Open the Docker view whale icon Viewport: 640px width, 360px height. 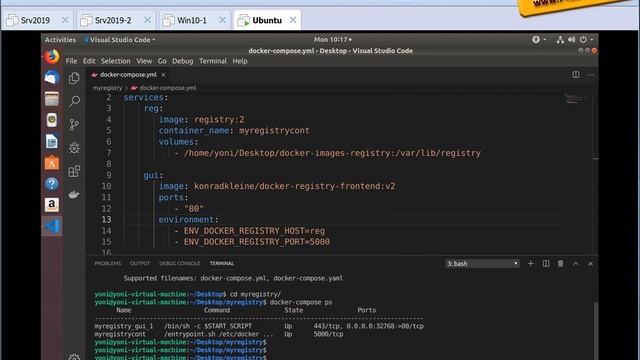74,194
